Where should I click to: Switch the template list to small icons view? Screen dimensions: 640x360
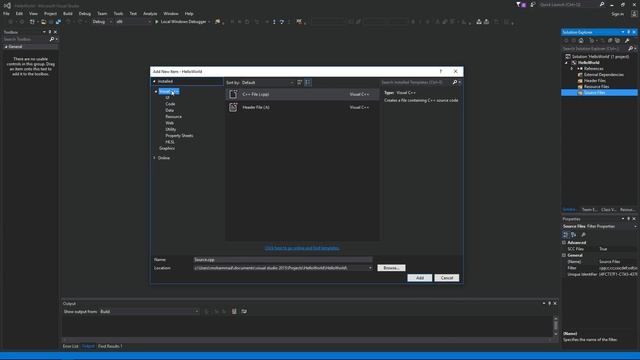300,82
